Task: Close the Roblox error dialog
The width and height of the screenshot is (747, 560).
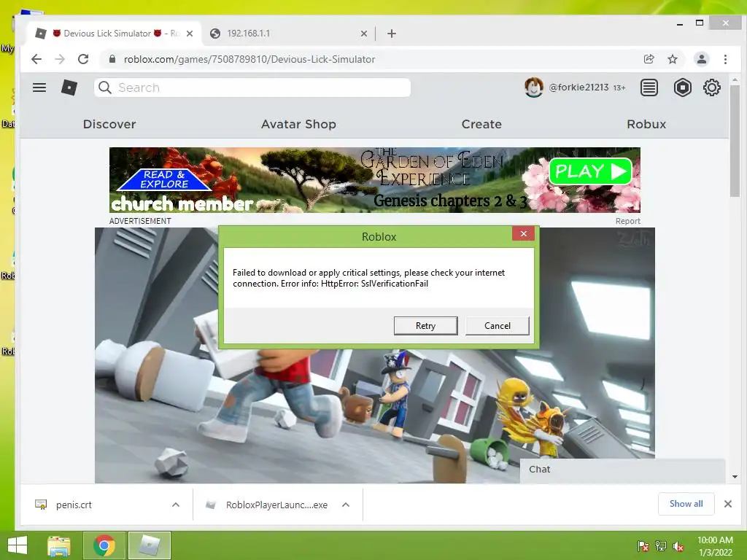Action: coord(523,233)
